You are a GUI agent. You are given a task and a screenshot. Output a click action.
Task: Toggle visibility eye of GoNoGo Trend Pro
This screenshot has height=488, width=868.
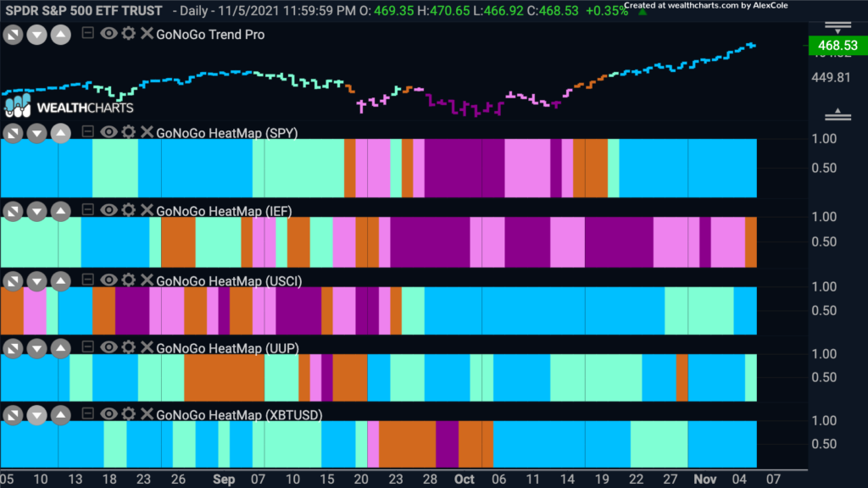108,33
